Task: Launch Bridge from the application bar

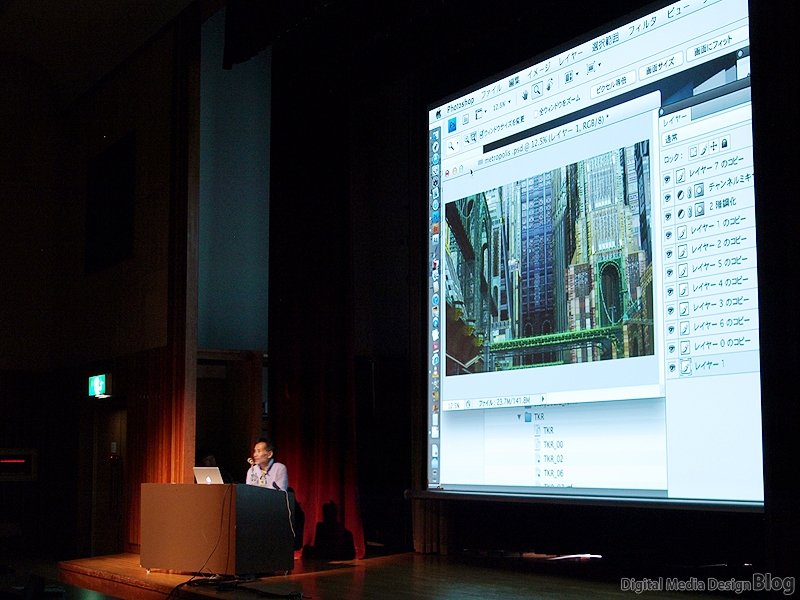Action: [x=465, y=119]
